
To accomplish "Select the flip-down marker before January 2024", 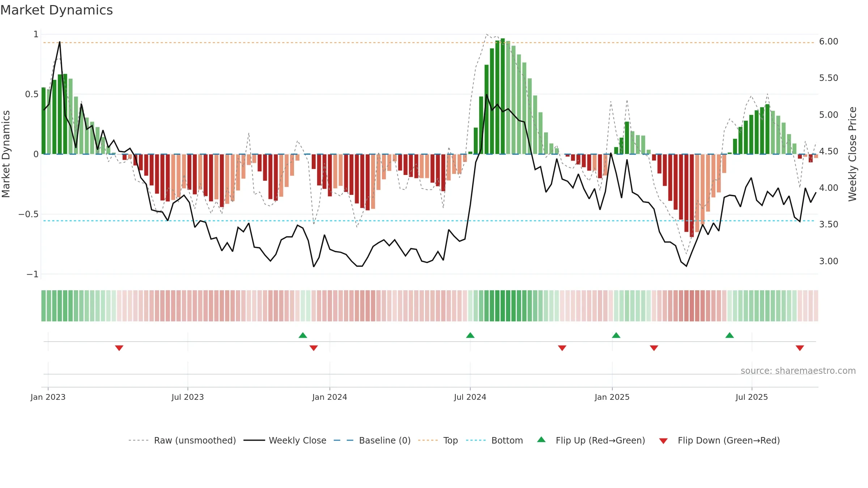I will coord(314,348).
